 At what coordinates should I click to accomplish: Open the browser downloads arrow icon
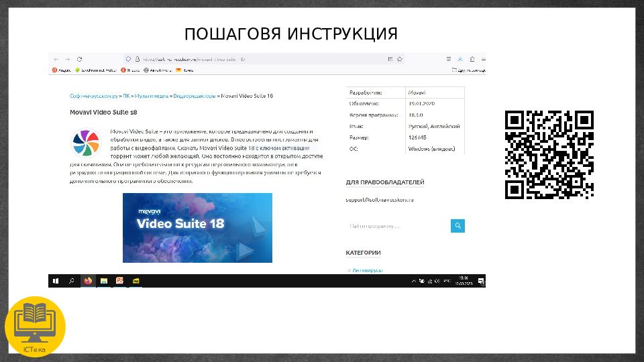click(x=460, y=59)
